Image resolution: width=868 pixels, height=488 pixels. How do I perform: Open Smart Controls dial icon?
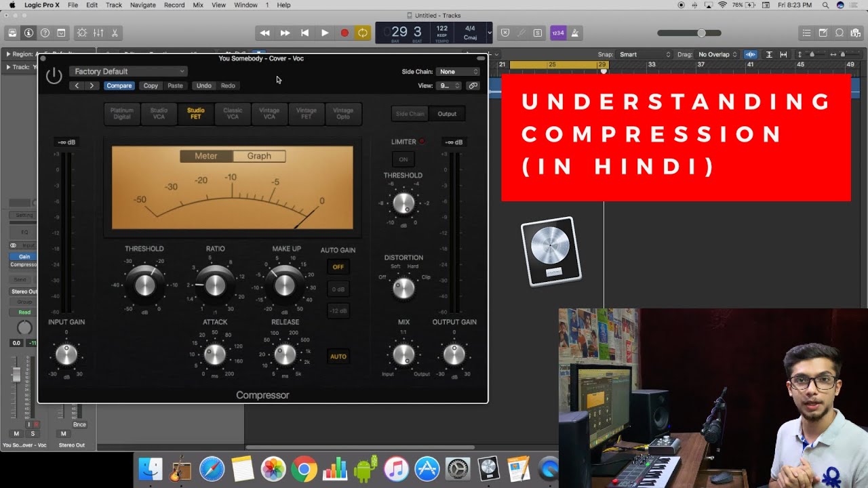click(x=82, y=33)
